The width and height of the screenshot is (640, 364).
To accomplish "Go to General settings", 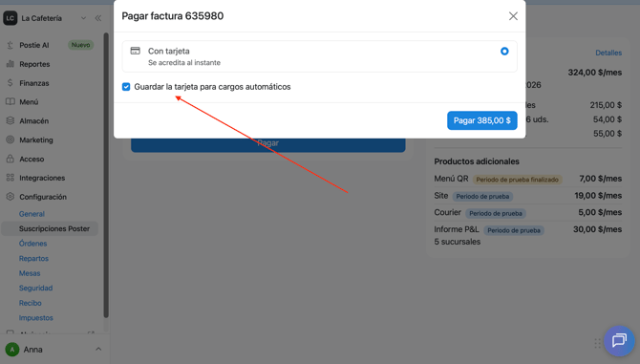I will click(32, 214).
